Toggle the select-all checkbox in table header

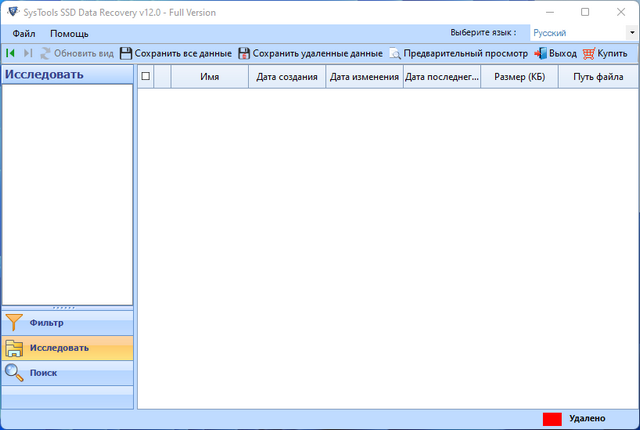[x=146, y=76]
